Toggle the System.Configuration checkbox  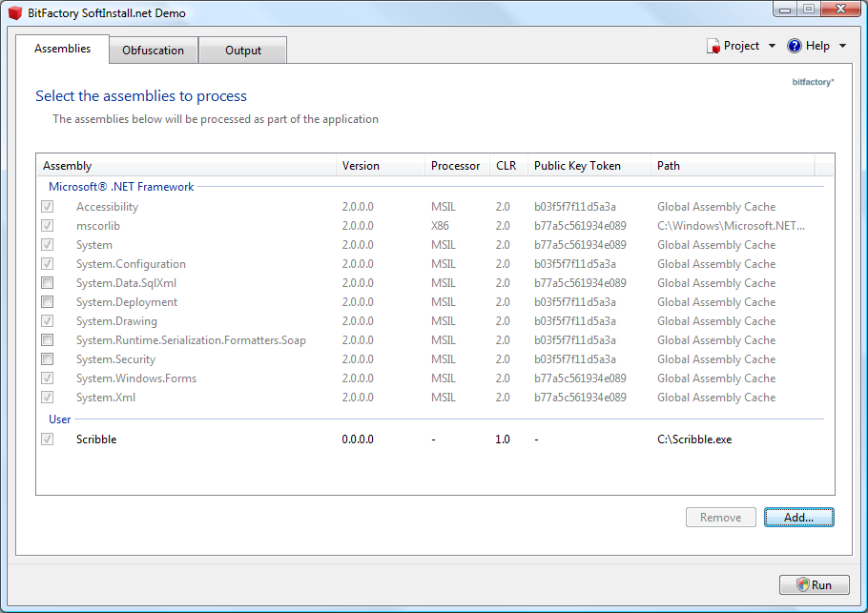pyautogui.click(x=48, y=264)
